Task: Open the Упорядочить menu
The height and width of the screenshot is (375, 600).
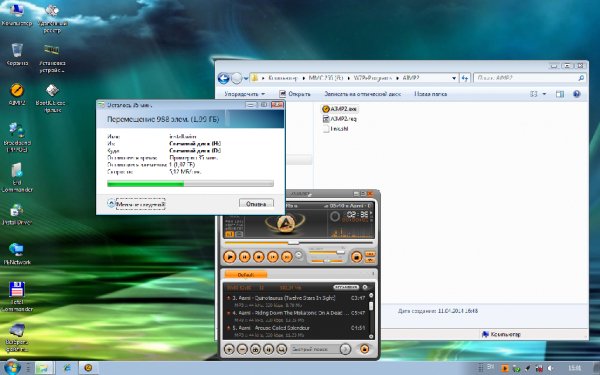Action: [245, 94]
